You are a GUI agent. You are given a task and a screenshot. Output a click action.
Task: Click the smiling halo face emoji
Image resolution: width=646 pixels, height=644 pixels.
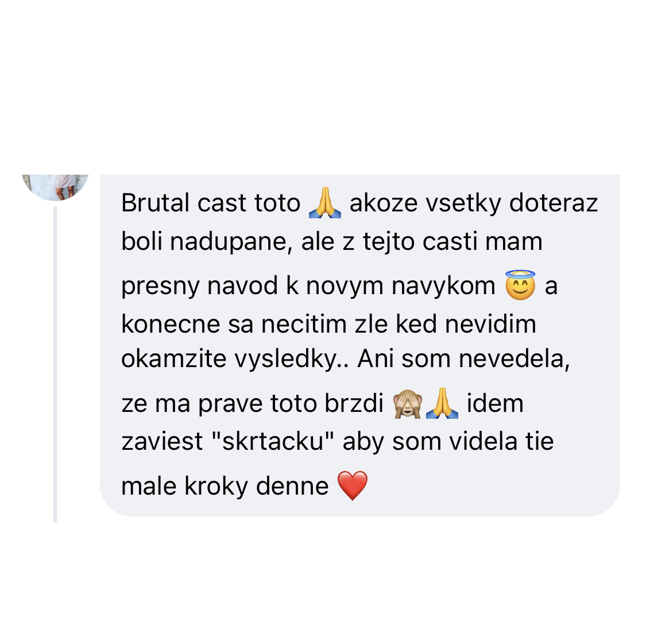(520, 285)
